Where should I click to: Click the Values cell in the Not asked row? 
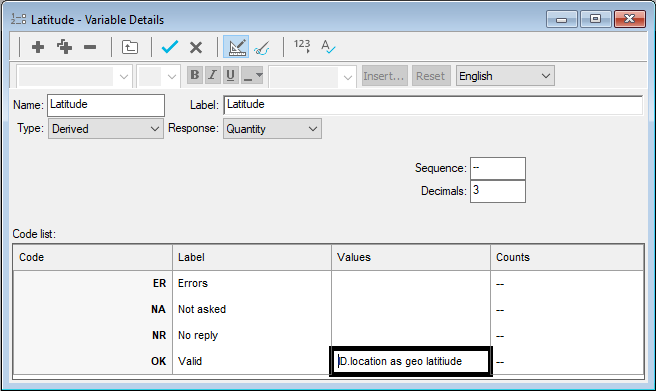click(411, 309)
